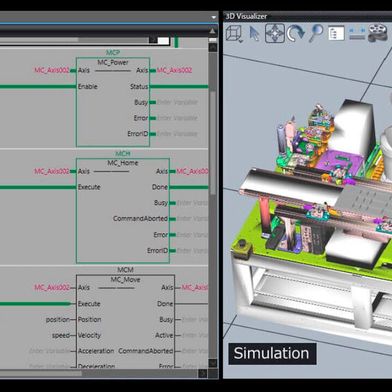Click the Execute pin of MC_Home
This screenshot has width=392, height=392.
pyautogui.click(x=89, y=187)
